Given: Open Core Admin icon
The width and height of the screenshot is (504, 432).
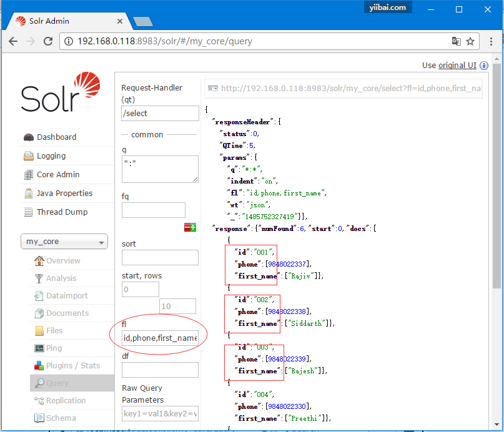Looking at the screenshot, I should click(x=29, y=175).
